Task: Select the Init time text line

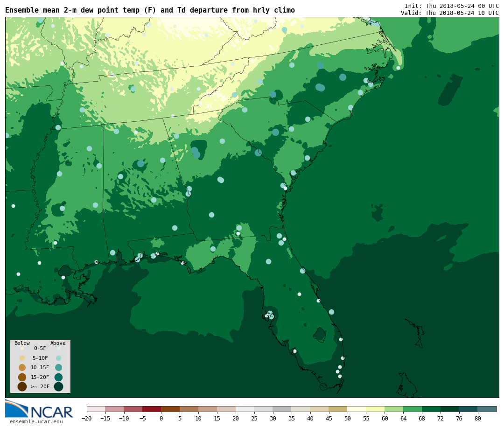Action: click(452, 6)
